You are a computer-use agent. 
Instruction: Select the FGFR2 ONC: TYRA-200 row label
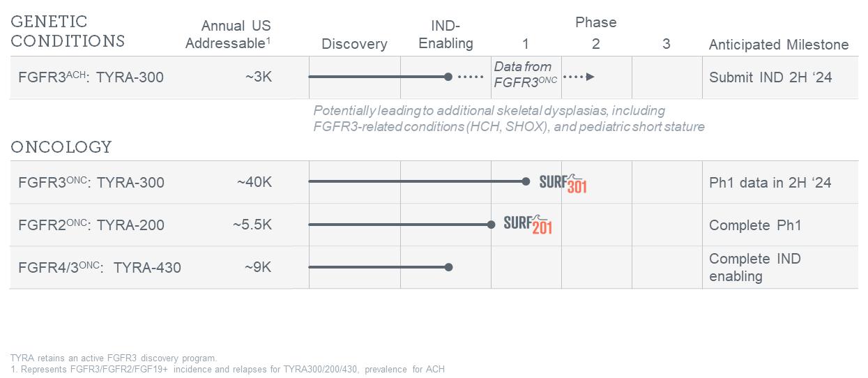click(x=91, y=225)
